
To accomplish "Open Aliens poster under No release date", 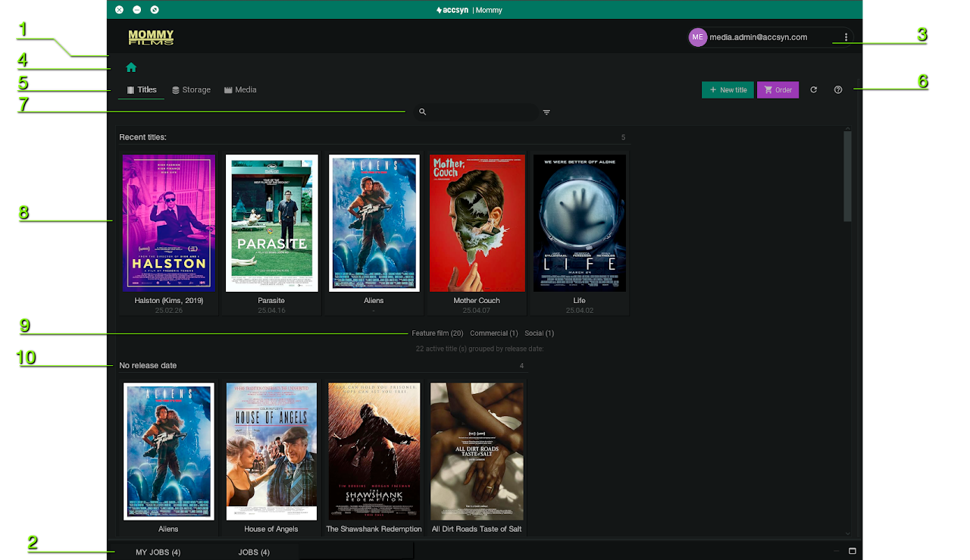I will 168,452.
